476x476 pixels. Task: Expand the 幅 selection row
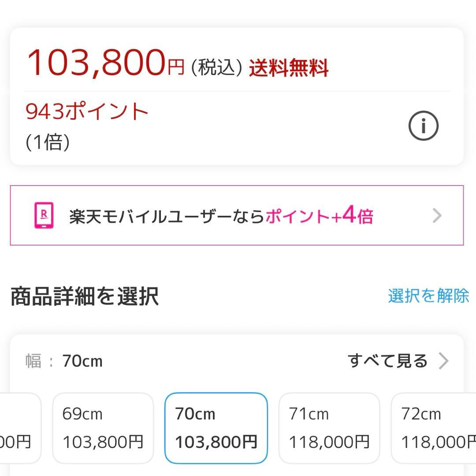238,360
